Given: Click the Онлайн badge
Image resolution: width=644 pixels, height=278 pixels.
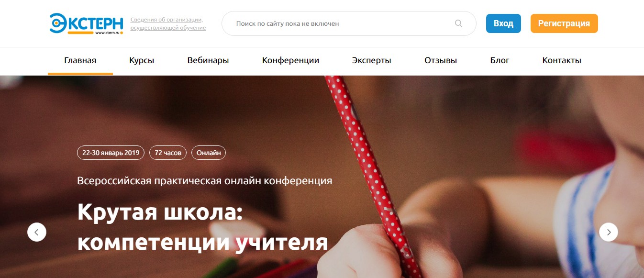Looking at the screenshot, I should [x=209, y=153].
